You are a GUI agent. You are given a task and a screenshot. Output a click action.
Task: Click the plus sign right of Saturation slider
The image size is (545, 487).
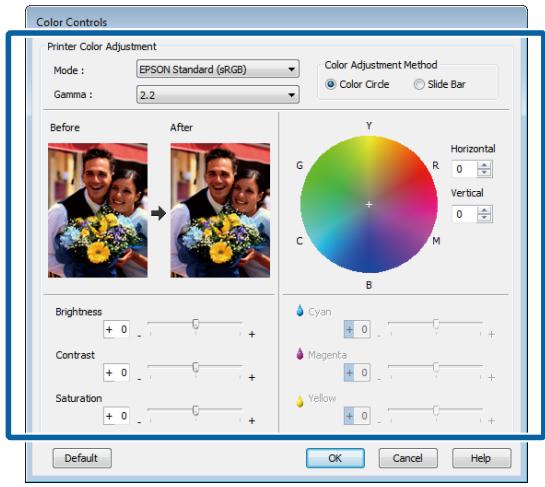click(252, 421)
